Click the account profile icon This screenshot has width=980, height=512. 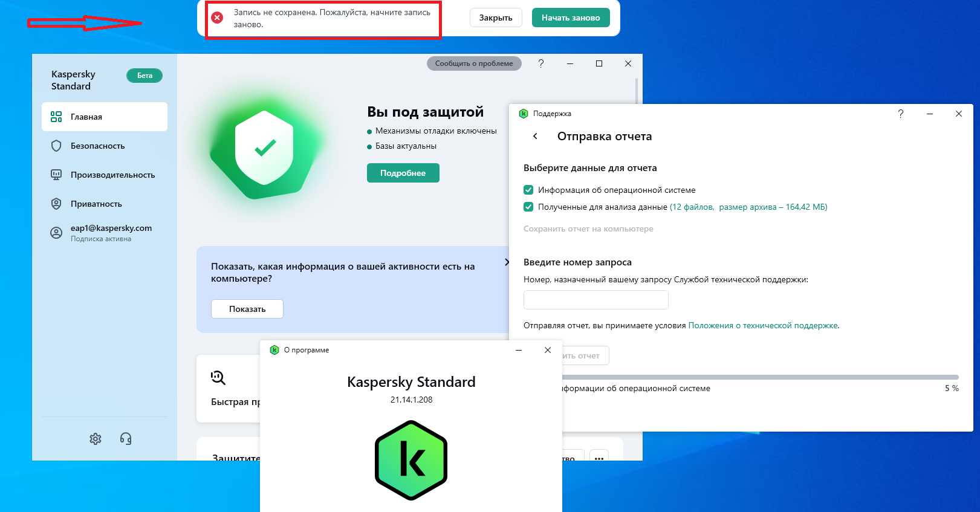(56, 233)
